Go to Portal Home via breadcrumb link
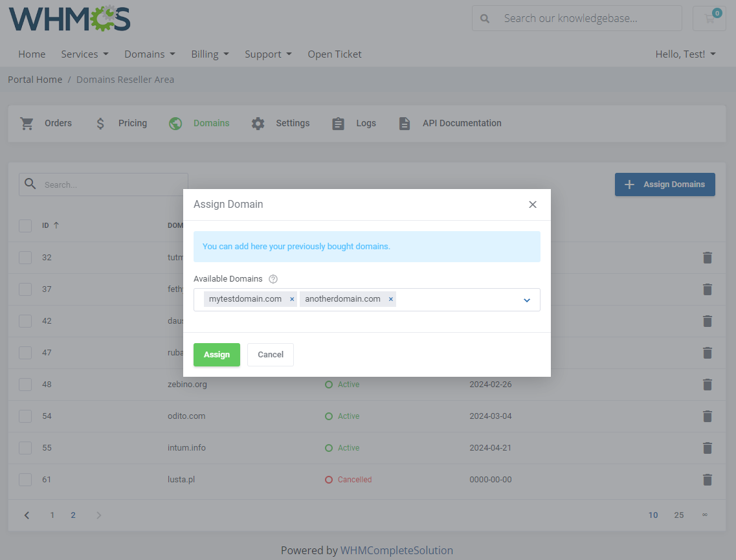736x560 pixels. tap(35, 79)
